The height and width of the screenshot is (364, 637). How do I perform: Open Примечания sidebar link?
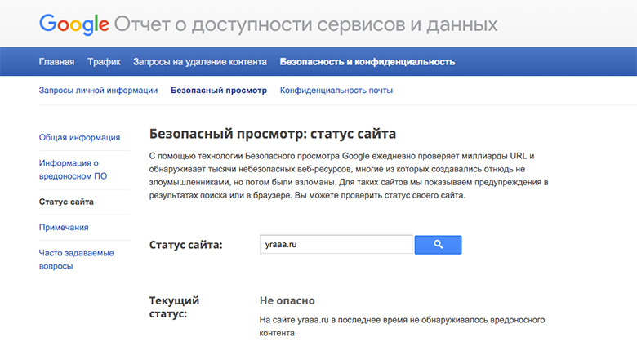click(x=64, y=227)
